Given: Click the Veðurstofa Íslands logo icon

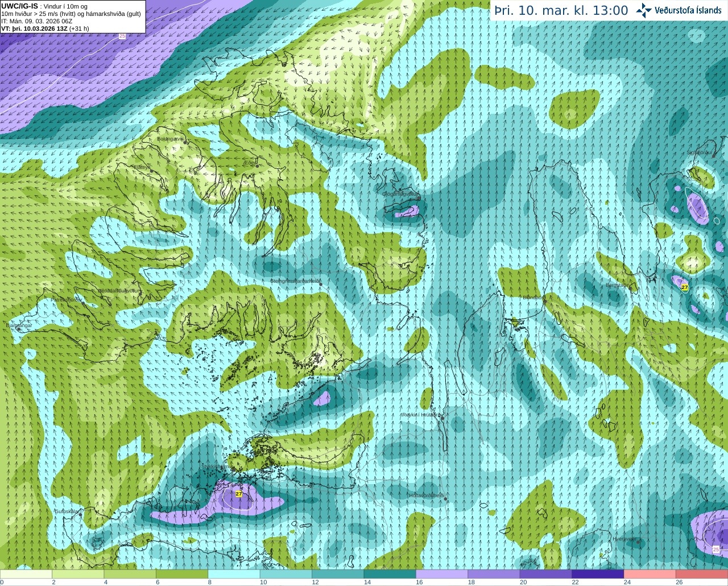Looking at the screenshot, I should 644,10.
